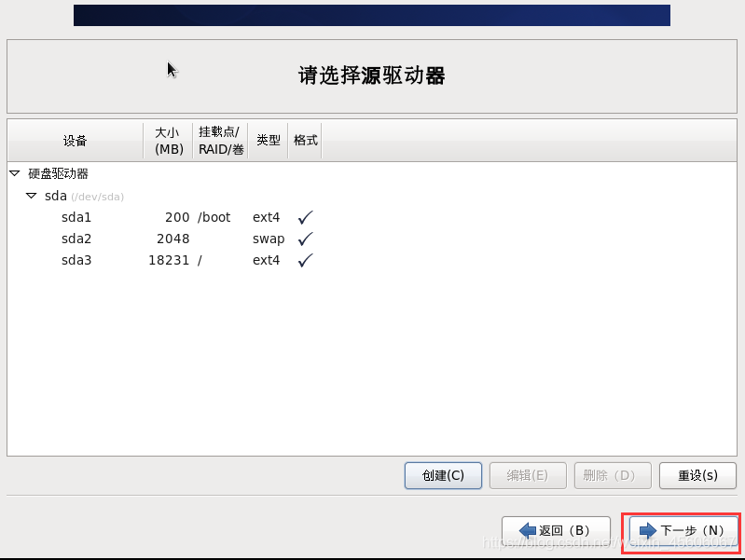Image resolution: width=745 pixels, height=560 pixels.
Task: Collapse the 硬盘驱动器 tree group
Action: (x=15, y=173)
